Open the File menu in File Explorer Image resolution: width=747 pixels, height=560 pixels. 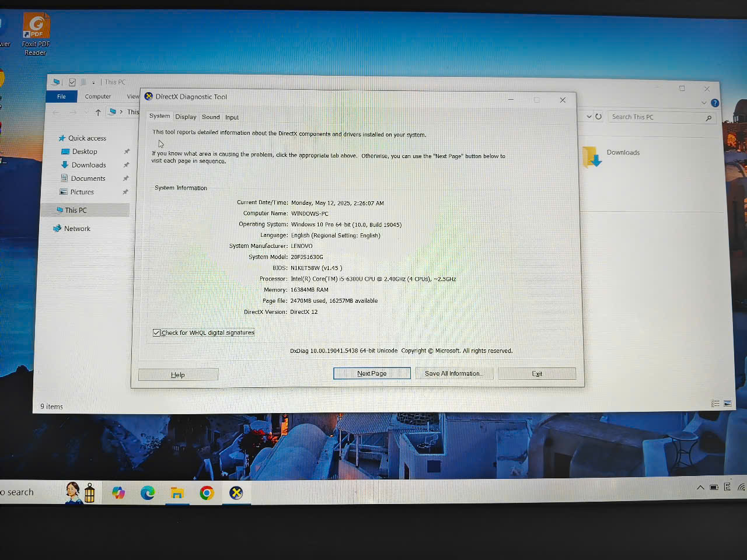(x=61, y=96)
